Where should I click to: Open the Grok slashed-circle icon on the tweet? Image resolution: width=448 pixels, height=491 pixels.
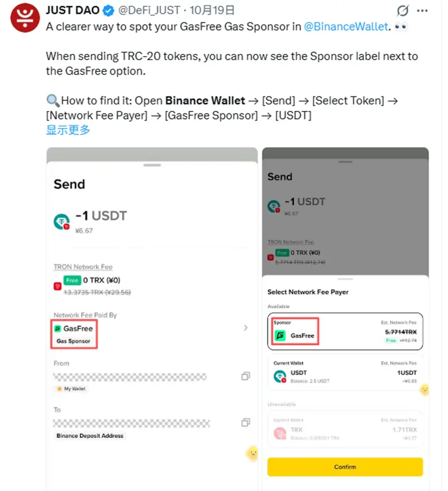point(402,11)
